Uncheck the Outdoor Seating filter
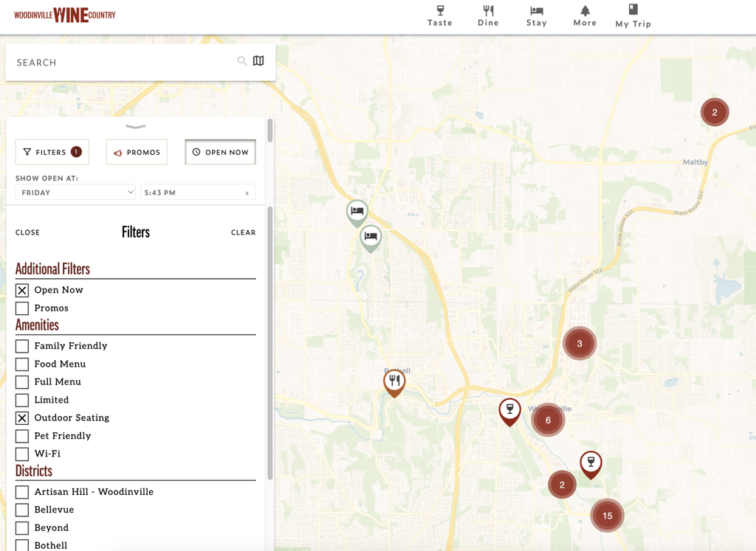Image resolution: width=756 pixels, height=551 pixels. click(x=22, y=418)
